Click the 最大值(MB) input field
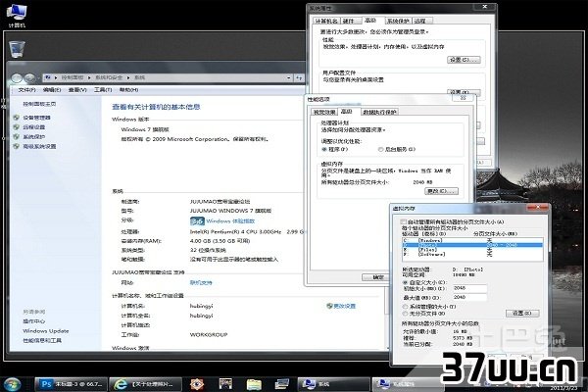 [469, 297]
